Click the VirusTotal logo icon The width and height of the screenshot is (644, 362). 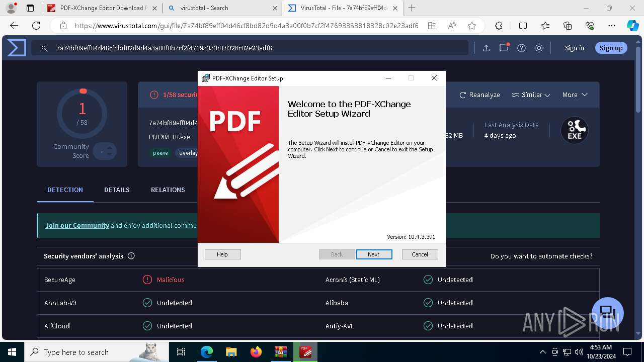point(17,48)
